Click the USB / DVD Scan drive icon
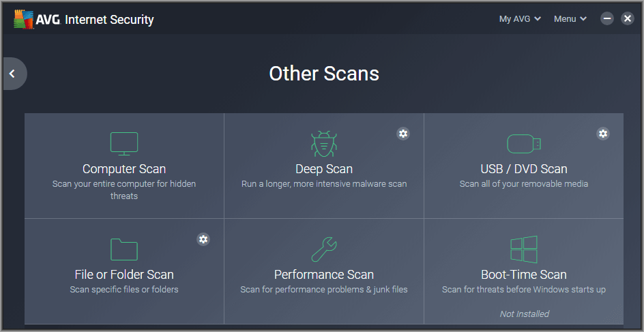Viewport: 644px width, 332px height. [524, 144]
